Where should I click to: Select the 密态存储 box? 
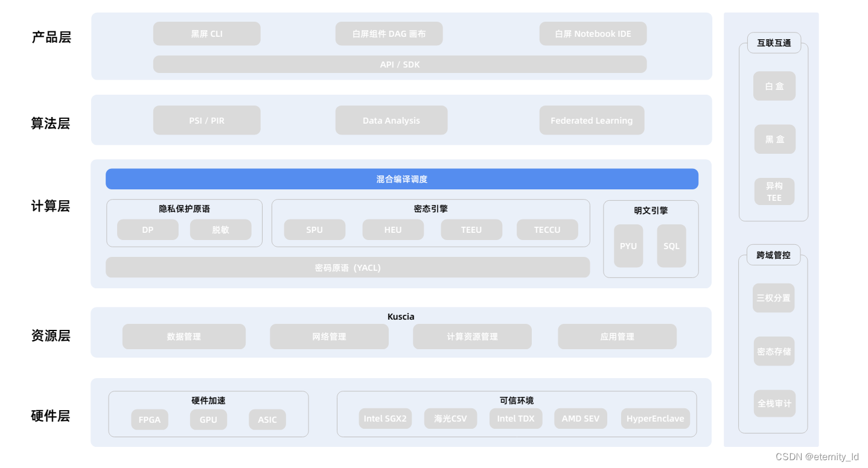(773, 351)
